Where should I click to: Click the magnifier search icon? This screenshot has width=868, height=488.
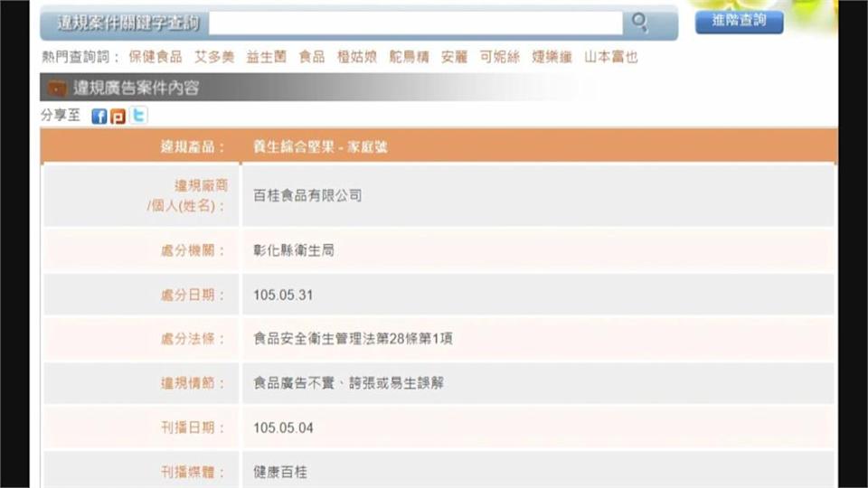[639, 22]
